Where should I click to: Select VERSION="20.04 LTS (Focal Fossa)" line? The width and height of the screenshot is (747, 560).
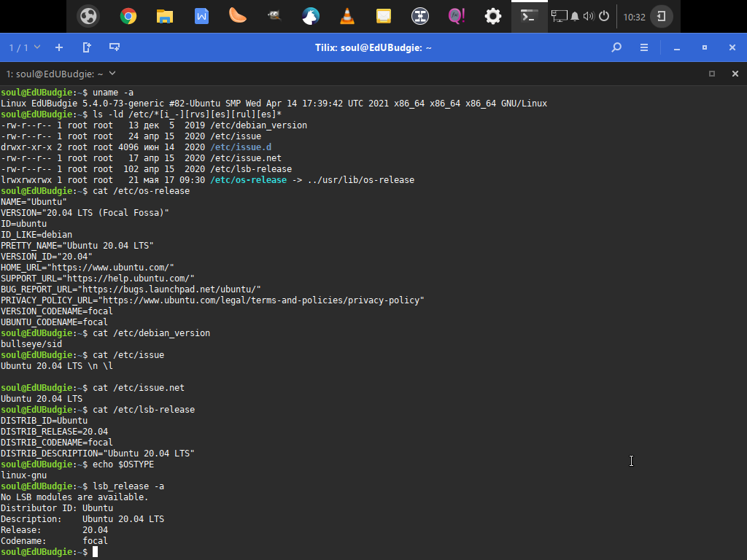point(85,213)
